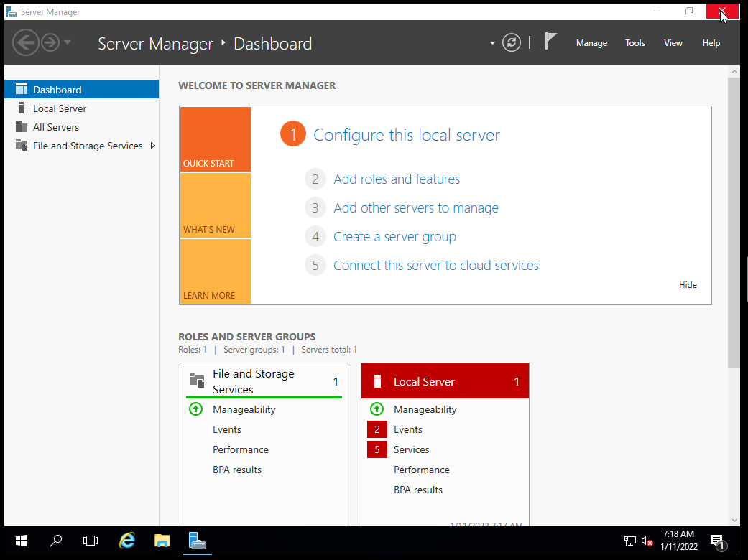Image resolution: width=748 pixels, height=560 pixels.
Task: Click File and Storage Services sidebar icon
Action: [22, 145]
